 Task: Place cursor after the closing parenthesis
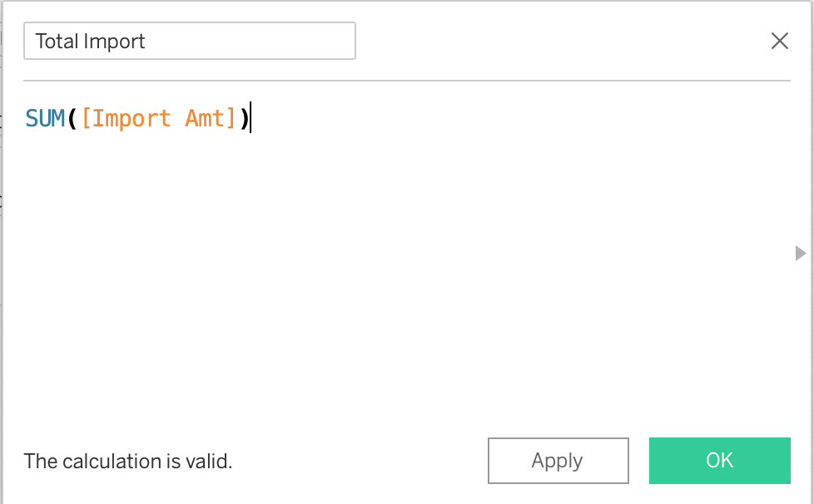250,118
